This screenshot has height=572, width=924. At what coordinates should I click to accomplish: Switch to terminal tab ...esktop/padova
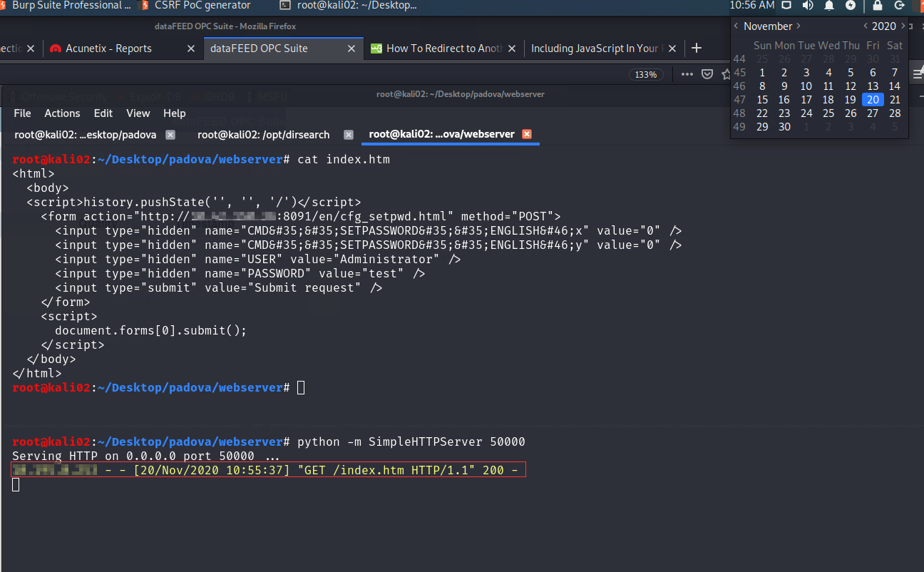click(85, 134)
